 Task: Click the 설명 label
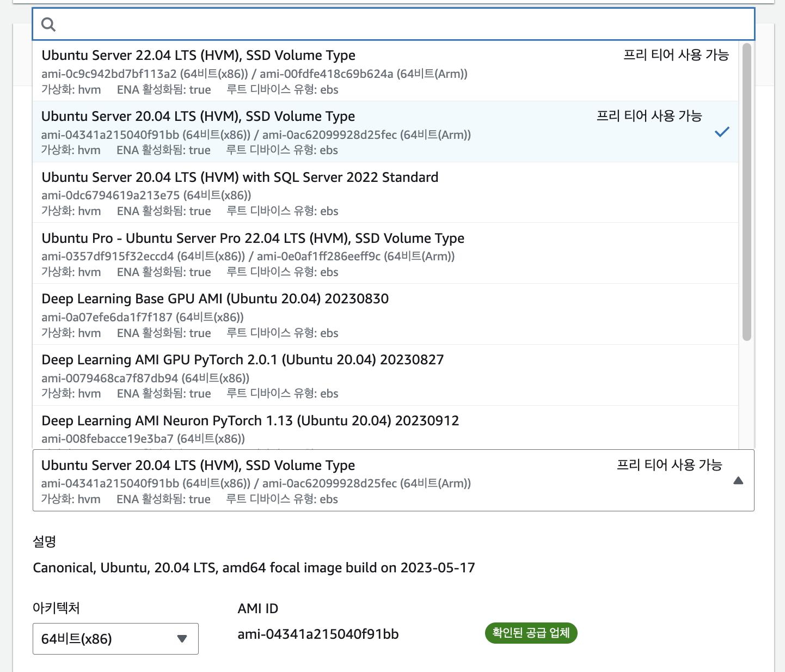[45, 542]
